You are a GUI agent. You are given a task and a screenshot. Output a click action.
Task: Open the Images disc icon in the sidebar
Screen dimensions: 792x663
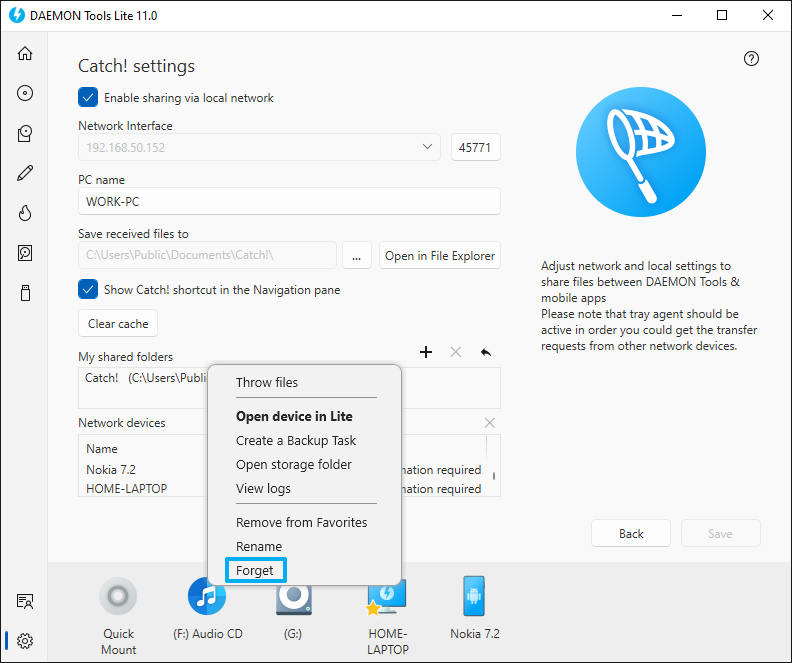coord(25,93)
